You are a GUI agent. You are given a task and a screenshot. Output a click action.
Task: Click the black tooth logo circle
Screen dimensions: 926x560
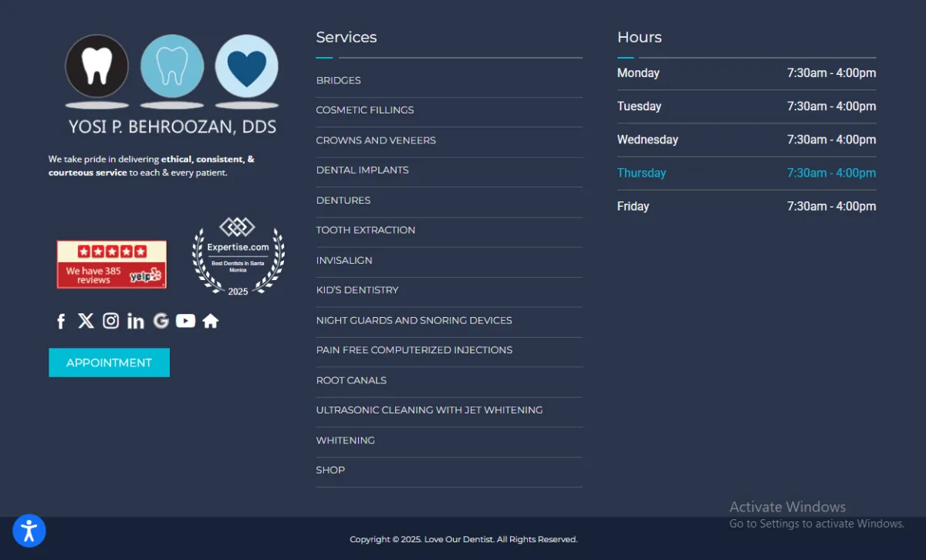(96, 66)
